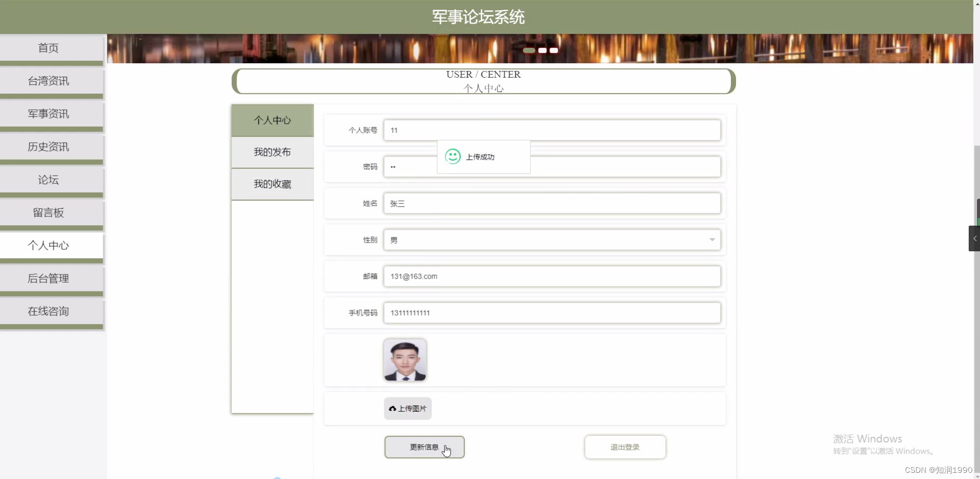The width and height of the screenshot is (980, 479).
Task: Select the first carousel indicator dash
Action: tap(529, 50)
